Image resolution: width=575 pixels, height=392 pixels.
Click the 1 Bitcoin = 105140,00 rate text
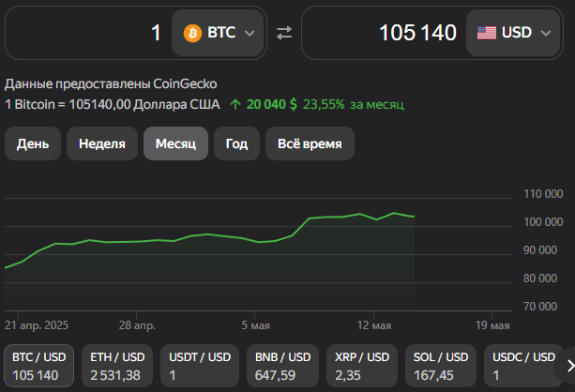[113, 104]
